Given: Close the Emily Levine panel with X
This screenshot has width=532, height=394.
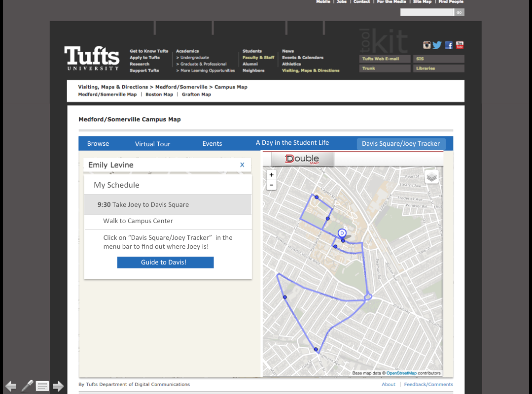Looking at the screenshot, I should point(242,164).
